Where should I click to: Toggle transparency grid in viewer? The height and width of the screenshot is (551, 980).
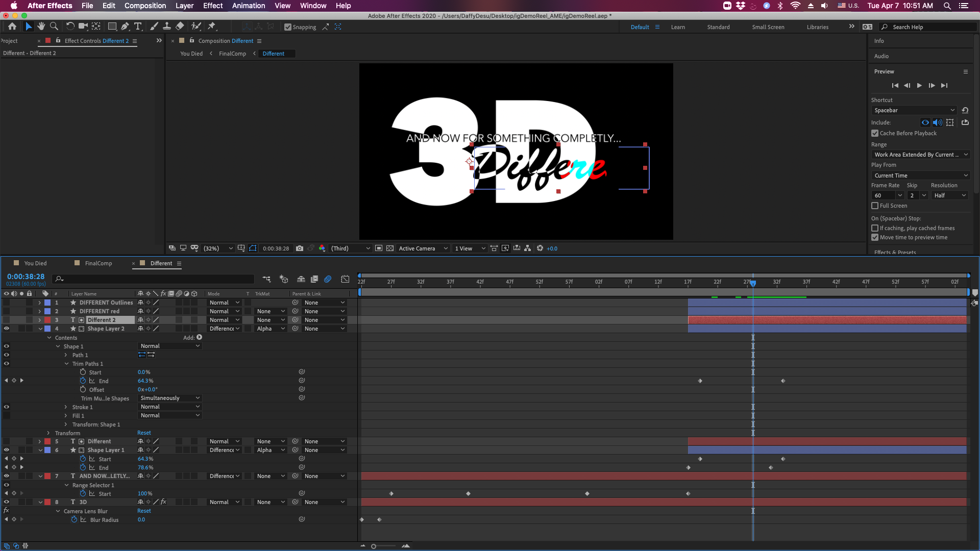tap(390, 248)
